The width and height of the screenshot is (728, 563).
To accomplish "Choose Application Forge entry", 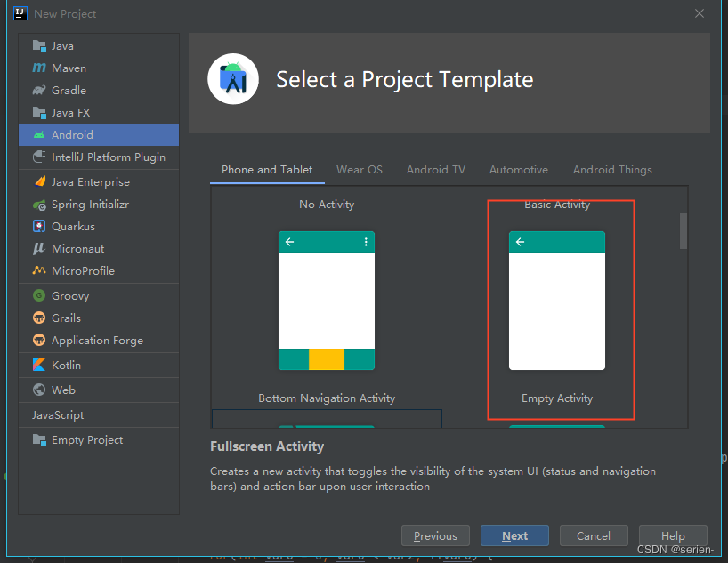I will pyautogui.click(x=99, y=341).
